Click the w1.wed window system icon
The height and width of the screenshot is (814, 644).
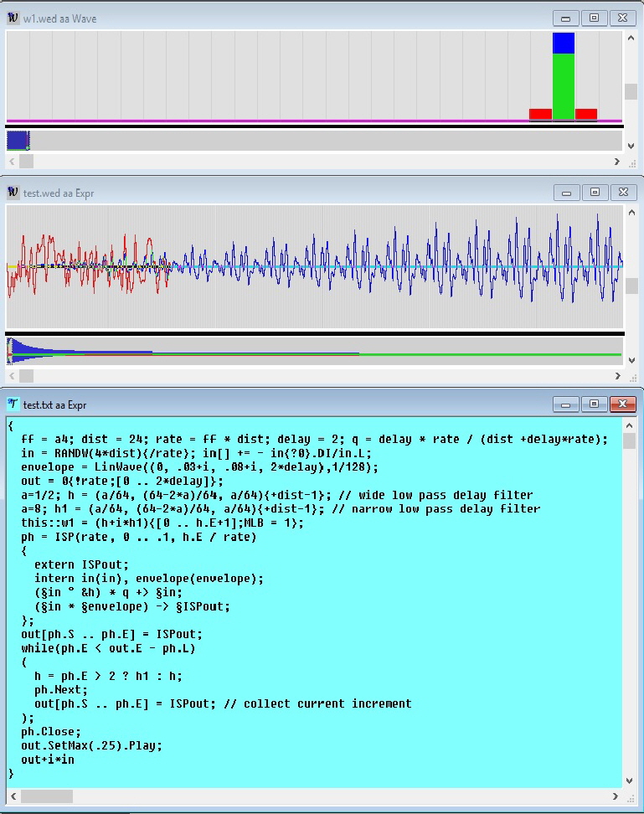(x=13, y=18)
